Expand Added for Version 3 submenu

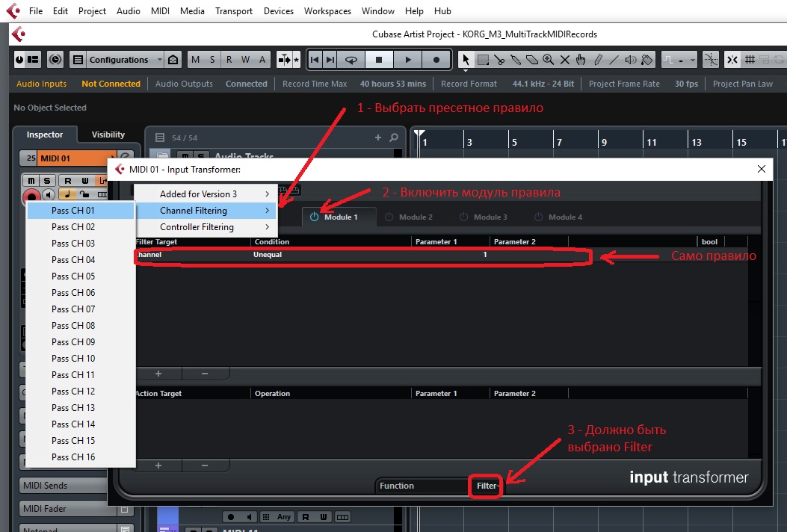click(x=206, y=194)
